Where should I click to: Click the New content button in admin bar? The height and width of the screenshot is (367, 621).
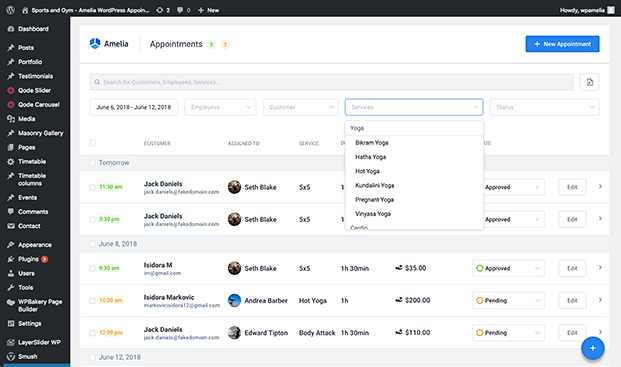[x=208, y=10]
